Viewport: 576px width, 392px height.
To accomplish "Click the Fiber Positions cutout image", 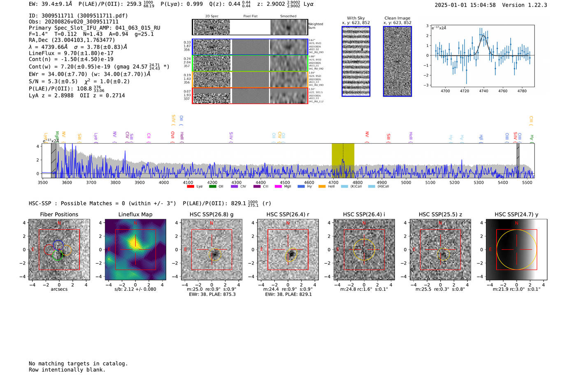I will (x=59, y=250).
